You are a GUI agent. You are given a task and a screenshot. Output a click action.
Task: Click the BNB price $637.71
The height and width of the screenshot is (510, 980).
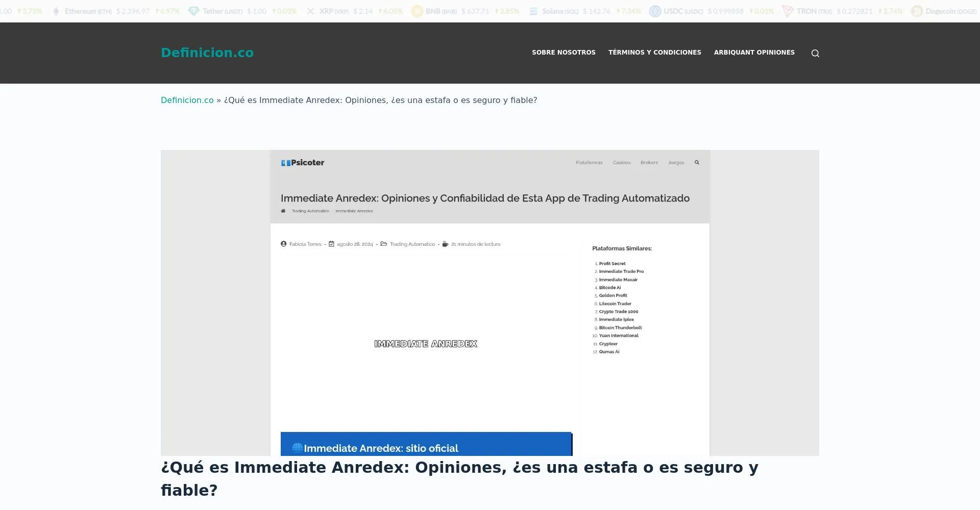475,11
